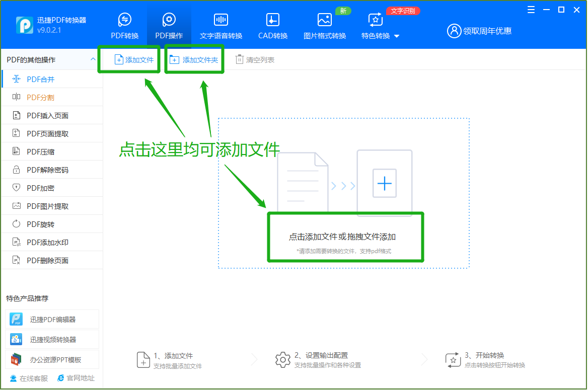Click the large plus add-file icon
Viewport: 588px width, 390px height.
coord(384,183)
